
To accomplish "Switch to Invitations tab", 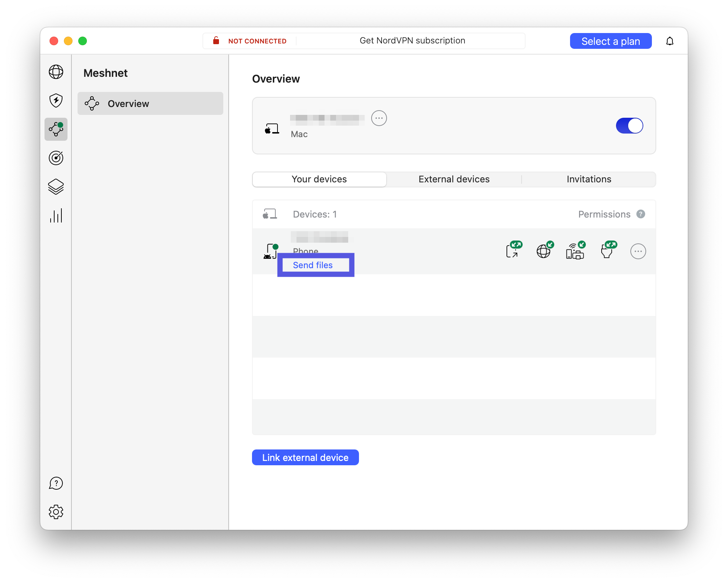I will (x=589, y=179).
